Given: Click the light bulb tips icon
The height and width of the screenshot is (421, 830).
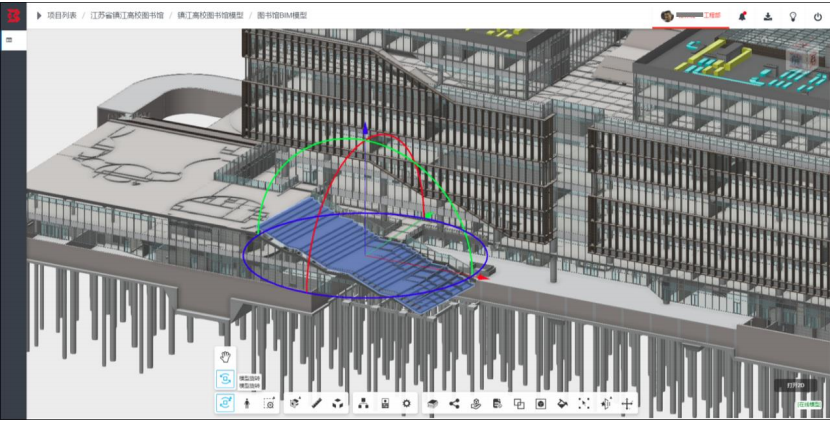Looking at the screenshot, I should click(793, 16).
